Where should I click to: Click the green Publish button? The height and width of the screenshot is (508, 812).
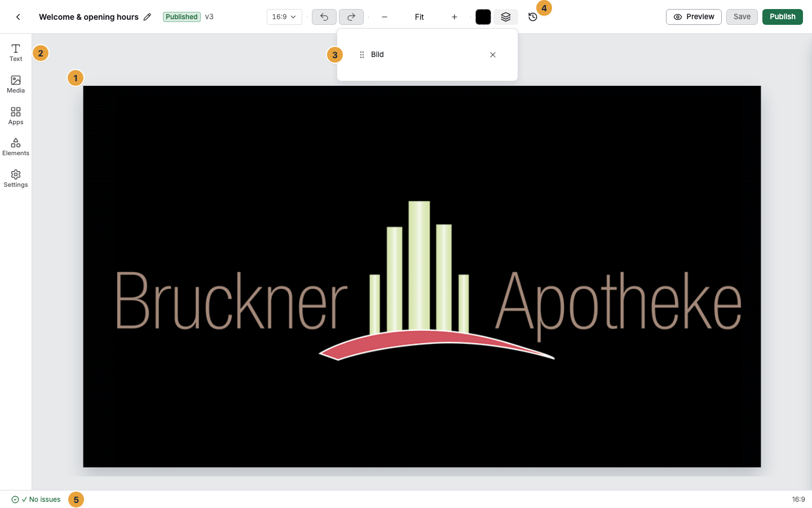[x=783, y=17]
